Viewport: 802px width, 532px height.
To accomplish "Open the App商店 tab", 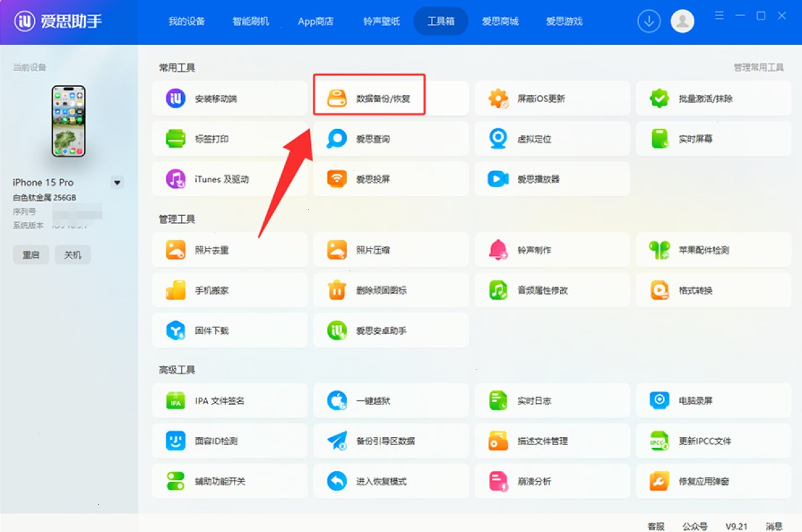I will [x=315, y=21].
